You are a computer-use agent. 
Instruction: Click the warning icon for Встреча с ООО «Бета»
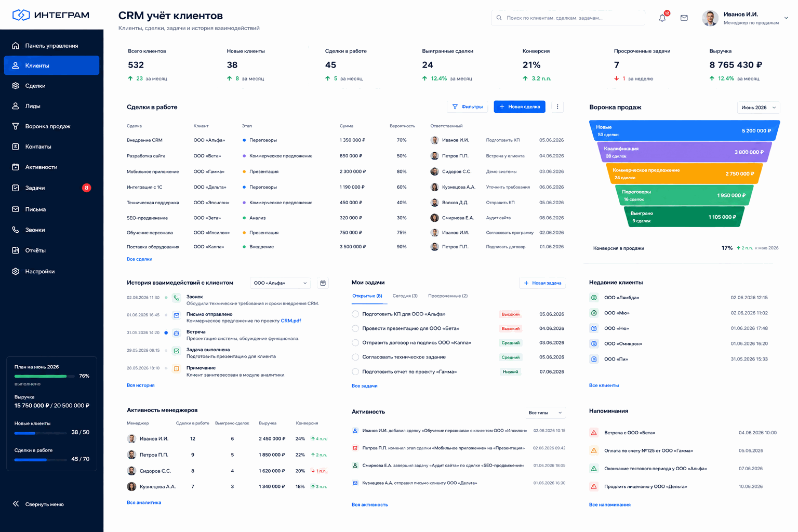(594, 432)
